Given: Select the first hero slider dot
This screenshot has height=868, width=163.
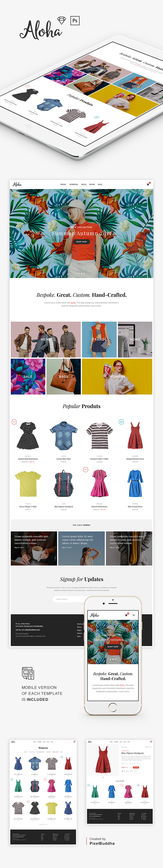Looking at the screenshot, I should click(79, 273).
